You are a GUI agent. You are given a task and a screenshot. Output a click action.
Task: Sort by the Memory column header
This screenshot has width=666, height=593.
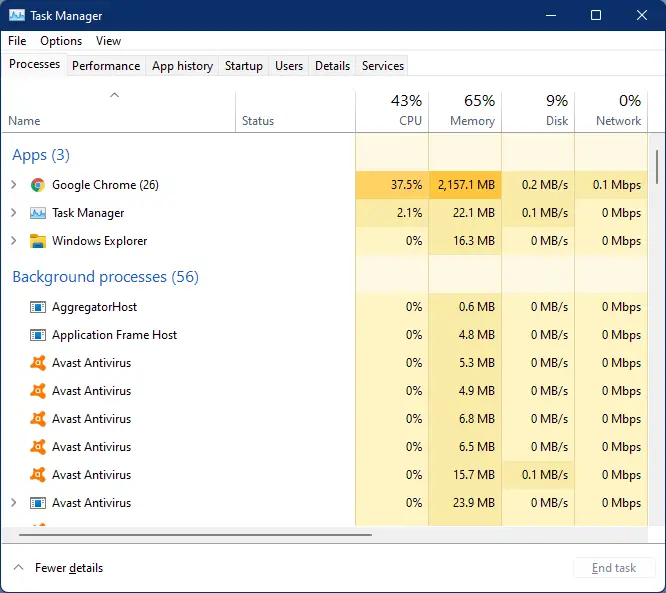pyautogui.click(x=465, y=111)
